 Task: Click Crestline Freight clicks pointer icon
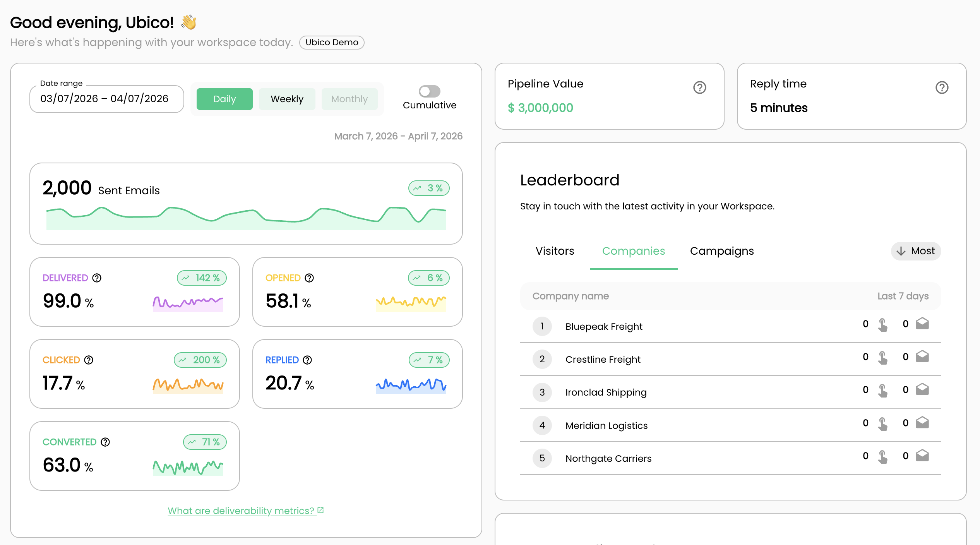click(x=883, y=357)
